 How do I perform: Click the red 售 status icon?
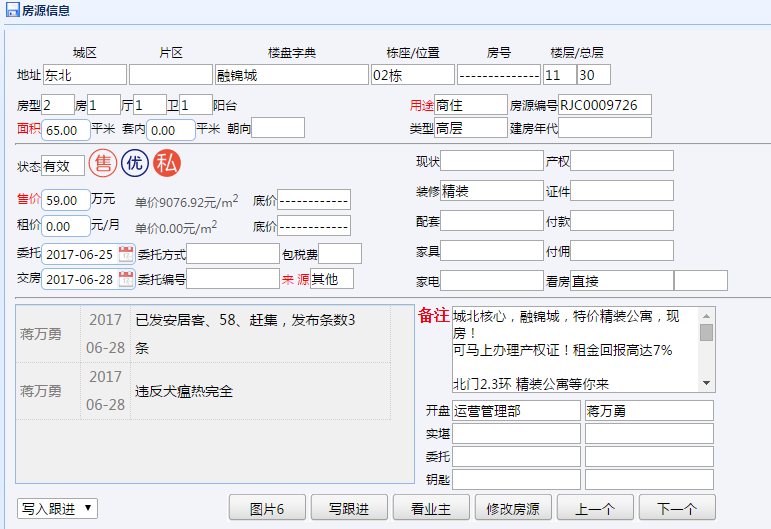click(102, 164)
